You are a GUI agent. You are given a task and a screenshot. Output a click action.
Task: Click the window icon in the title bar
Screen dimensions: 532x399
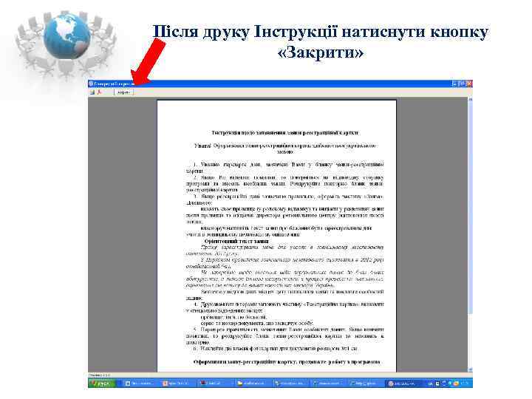pos(91,83)
